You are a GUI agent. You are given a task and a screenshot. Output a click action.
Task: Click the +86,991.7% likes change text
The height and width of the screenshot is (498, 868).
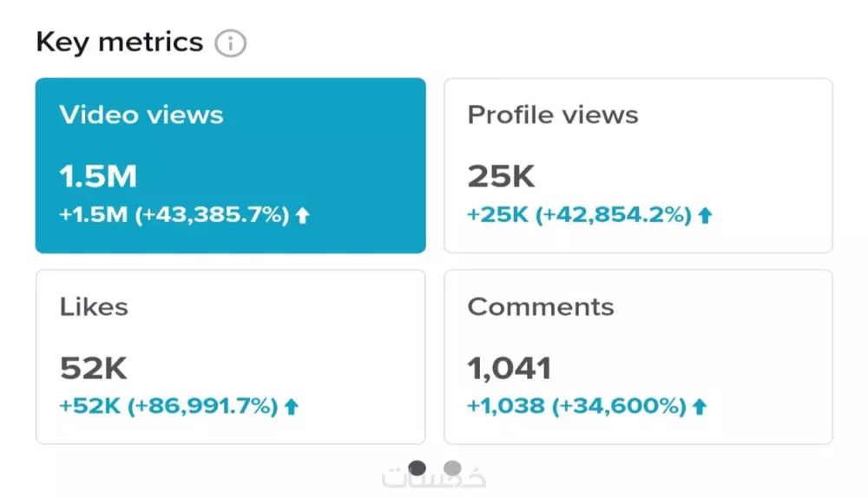point(203,406)
